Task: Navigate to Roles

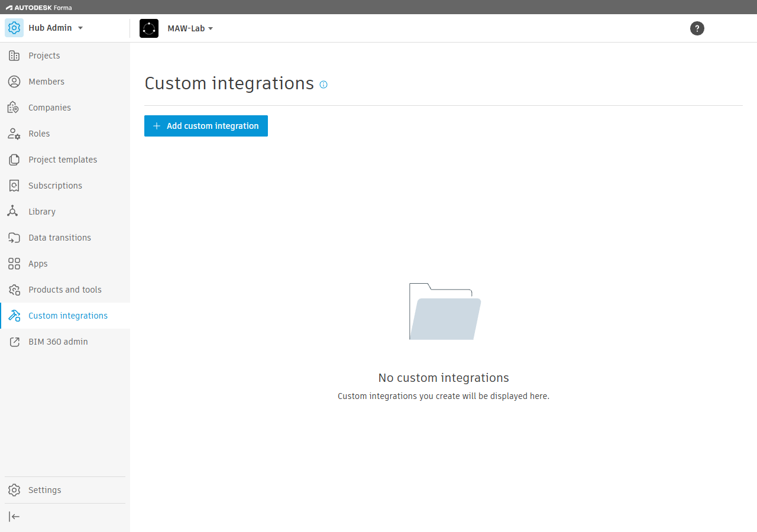Action: (x=39, y=134)
